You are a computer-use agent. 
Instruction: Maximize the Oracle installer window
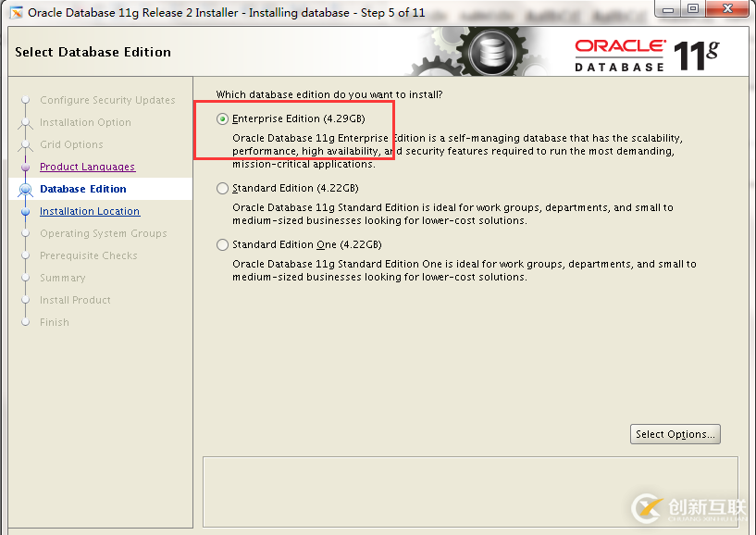click(693, 9)
